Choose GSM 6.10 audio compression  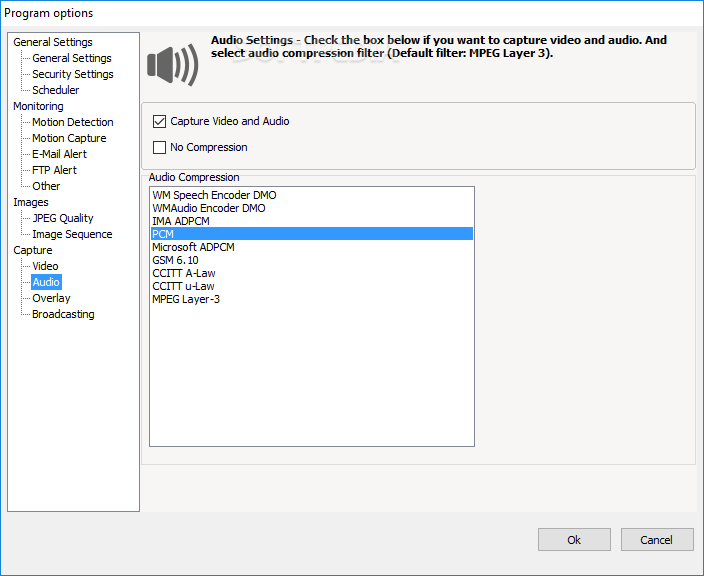(312, 260)
